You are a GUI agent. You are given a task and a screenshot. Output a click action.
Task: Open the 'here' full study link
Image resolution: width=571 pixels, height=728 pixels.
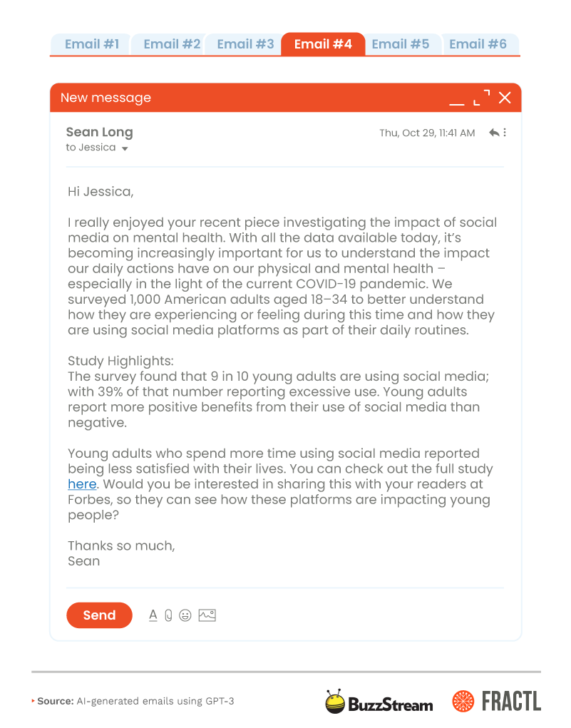pos(82,484)
